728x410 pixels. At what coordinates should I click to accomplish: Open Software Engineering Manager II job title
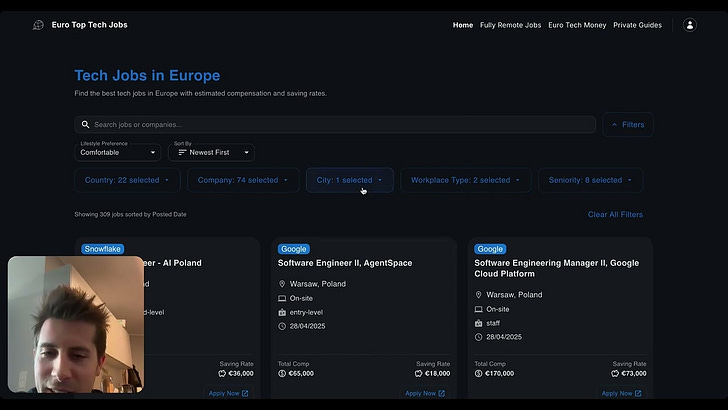point(557,268)
